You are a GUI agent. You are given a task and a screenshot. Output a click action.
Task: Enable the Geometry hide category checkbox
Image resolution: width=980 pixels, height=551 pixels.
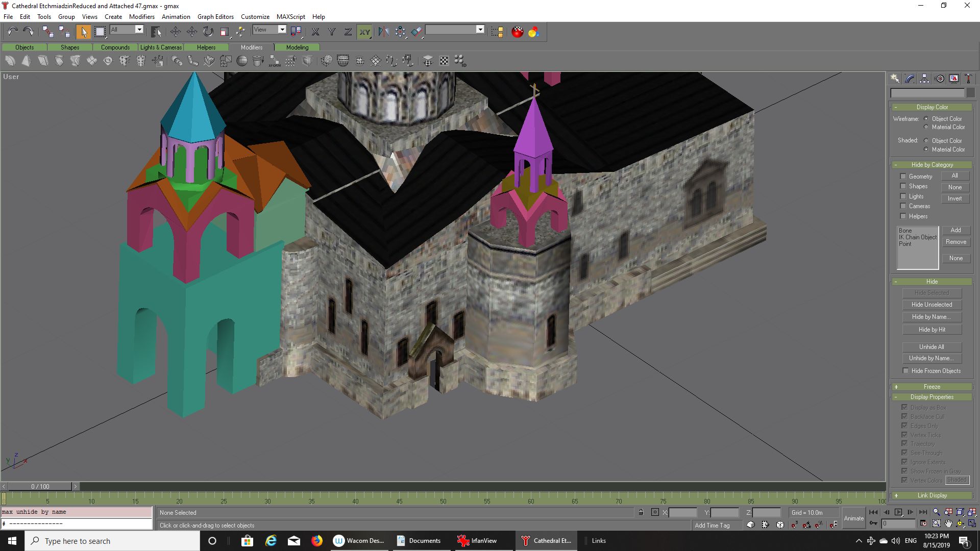click(x=903, y=177)
